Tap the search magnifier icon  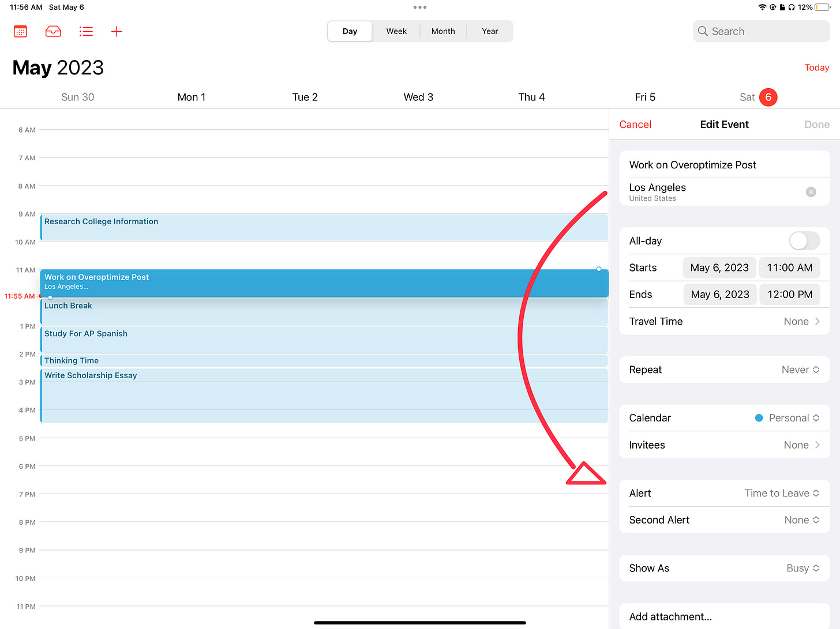[x=703, y=31]
